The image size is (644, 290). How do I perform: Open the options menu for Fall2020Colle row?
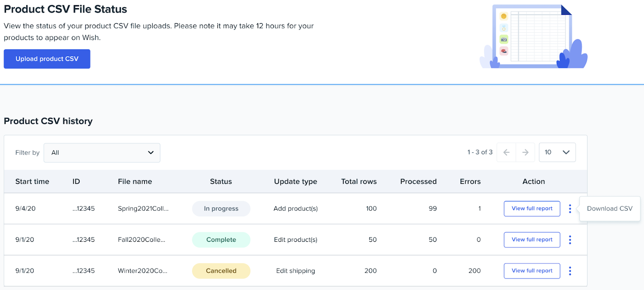[570, 240]
